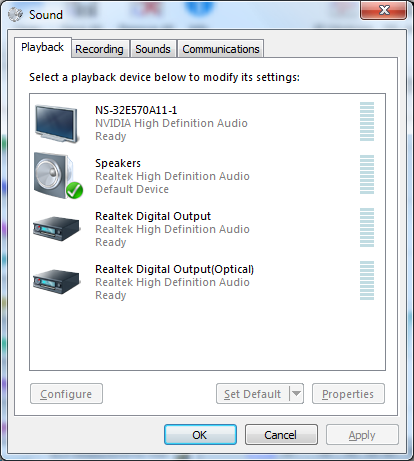Click the Cancel button
Screen dimensions: 414x461
point(281,435)
